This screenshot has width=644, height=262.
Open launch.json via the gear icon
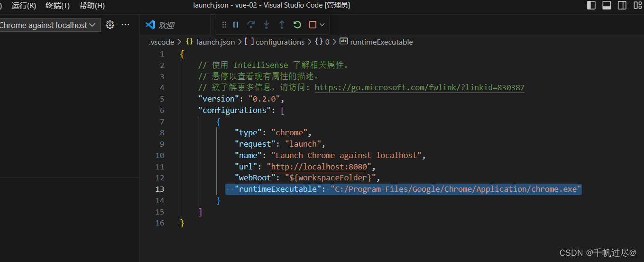pyautogui.click(x=110, y=25)
